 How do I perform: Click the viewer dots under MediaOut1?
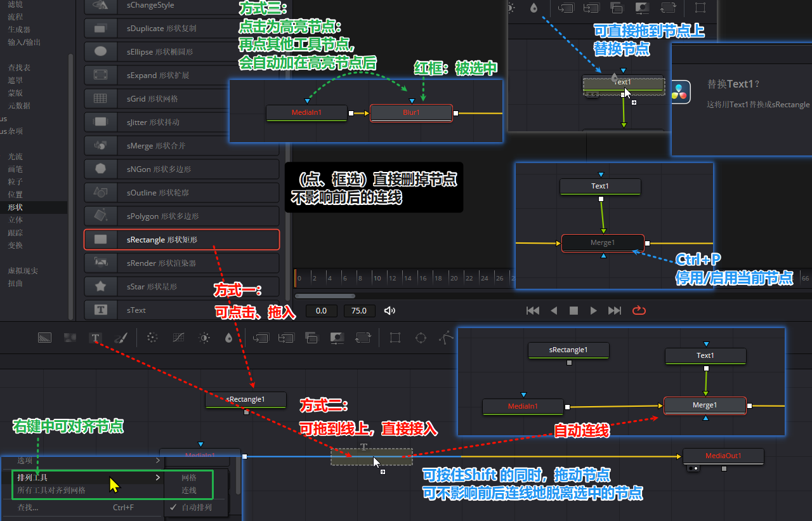point(692,468)
